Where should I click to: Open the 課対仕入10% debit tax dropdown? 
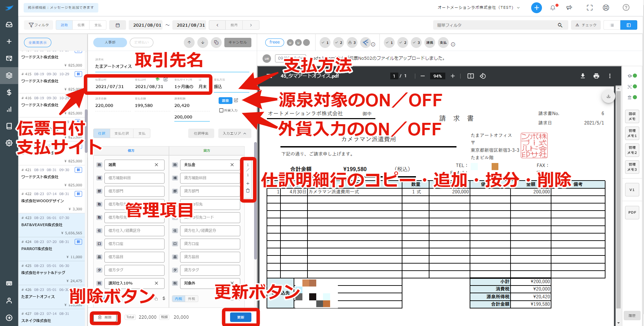point(134,283)
